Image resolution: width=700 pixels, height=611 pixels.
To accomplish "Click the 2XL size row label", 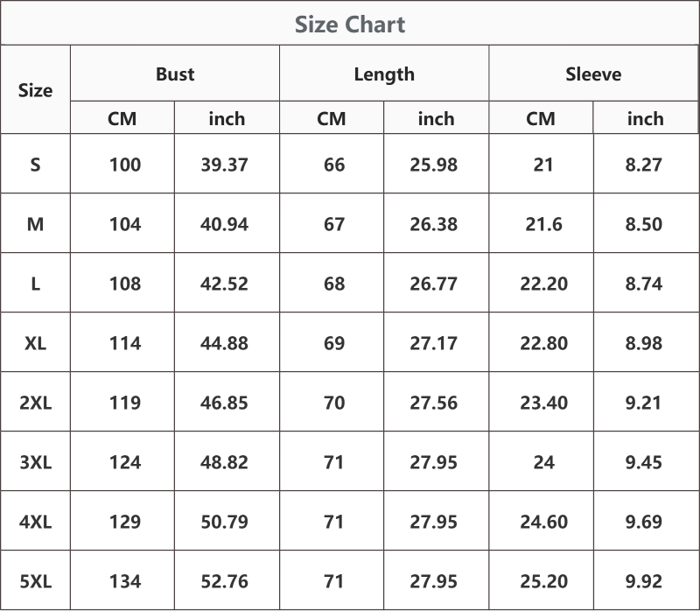I will [35, 403].
